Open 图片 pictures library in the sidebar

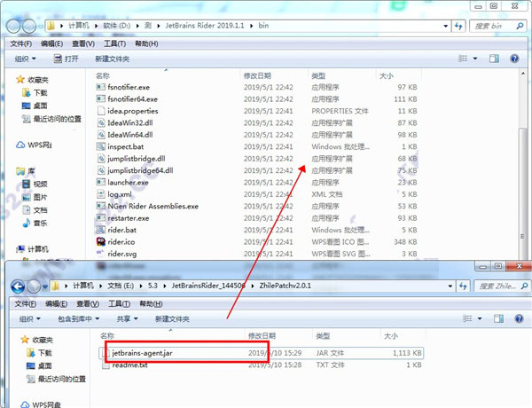35,197
